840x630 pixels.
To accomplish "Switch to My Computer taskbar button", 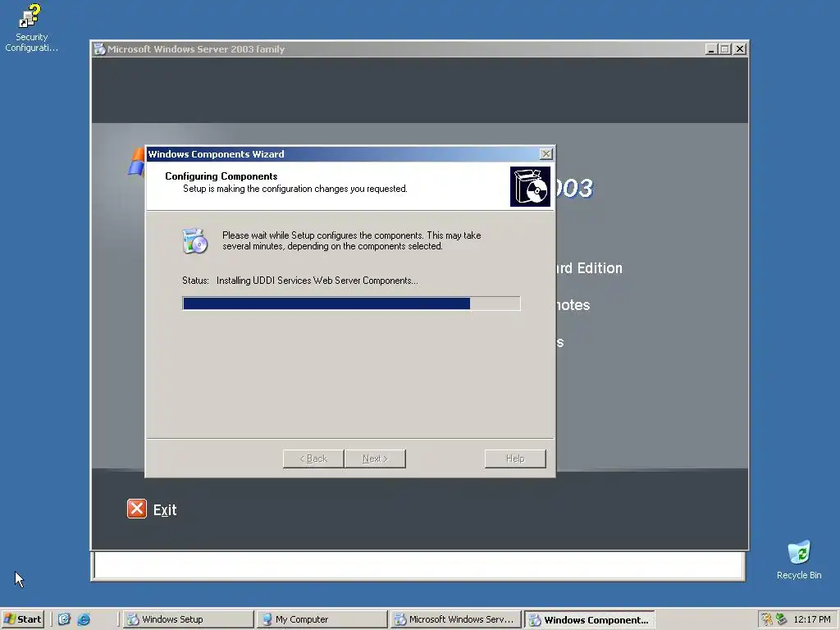I will (x=322, y=619).
